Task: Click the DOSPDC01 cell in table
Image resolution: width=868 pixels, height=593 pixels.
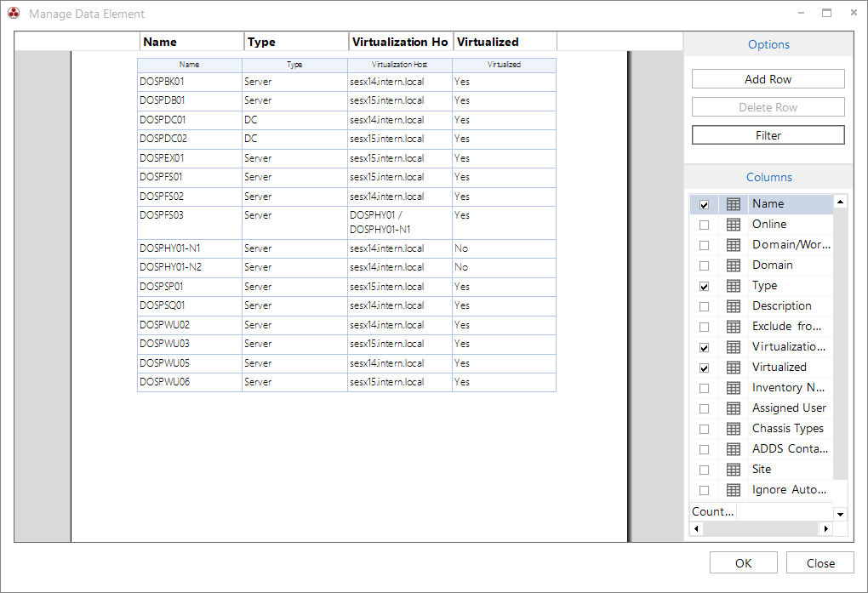Action: [x=189, y=120]
